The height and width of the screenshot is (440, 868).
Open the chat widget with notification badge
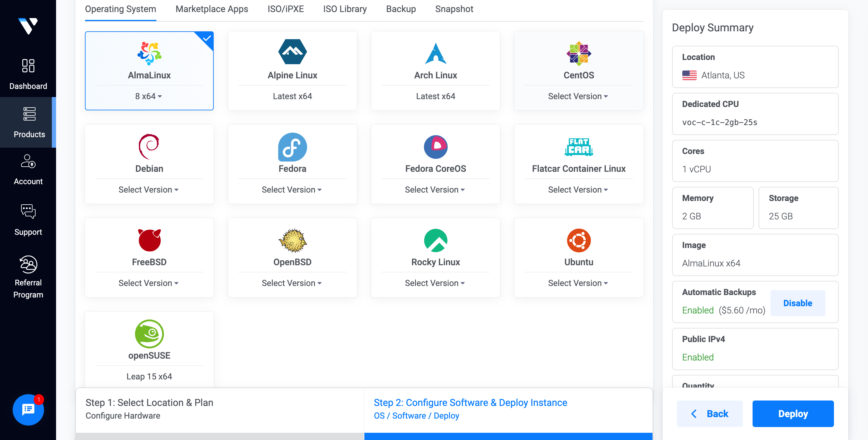pyautogui.click(x=28, y=410)
